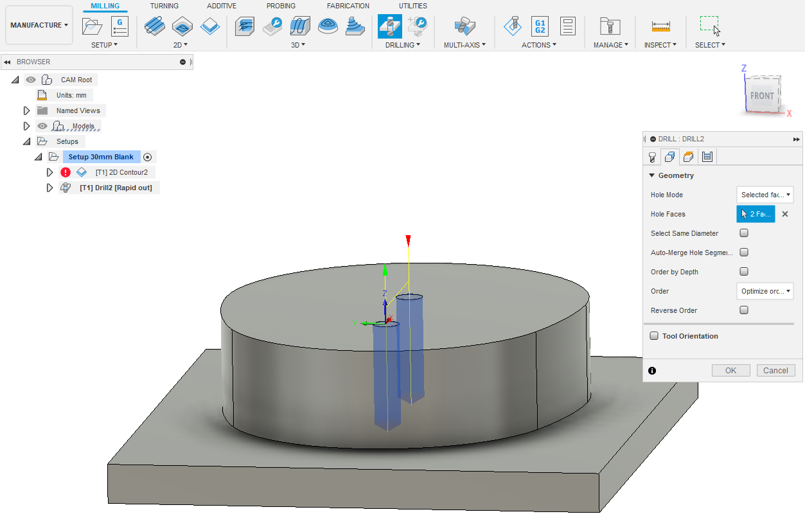Enable Order by Depth checkbox
Screen dimensions: 805x532
pos(744,272)
